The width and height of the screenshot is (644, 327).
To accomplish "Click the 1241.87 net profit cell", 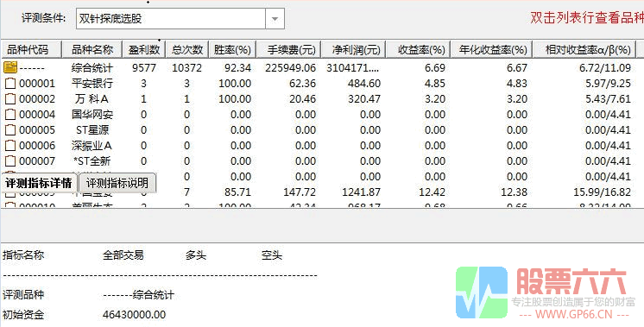I will click(361, 192).
